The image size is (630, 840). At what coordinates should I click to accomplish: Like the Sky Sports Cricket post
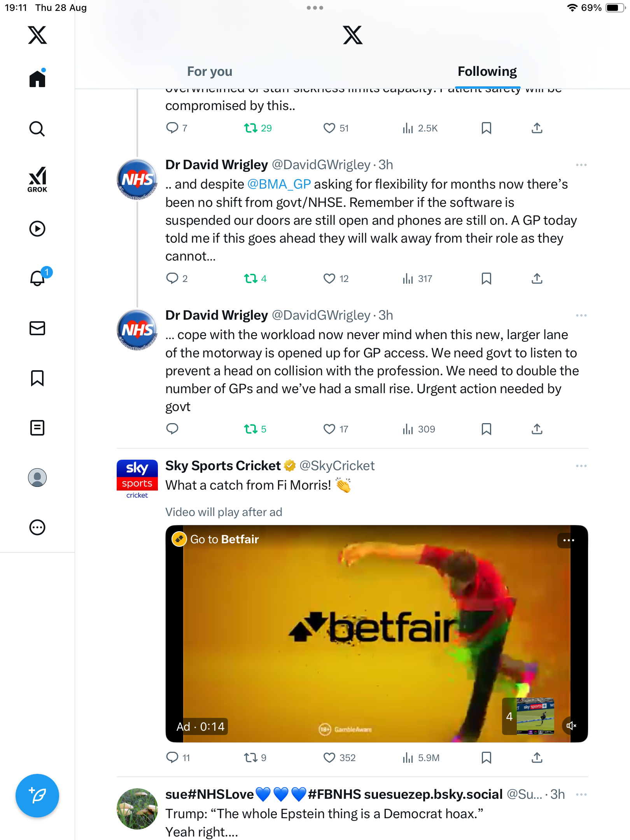(x=329, y=758)
